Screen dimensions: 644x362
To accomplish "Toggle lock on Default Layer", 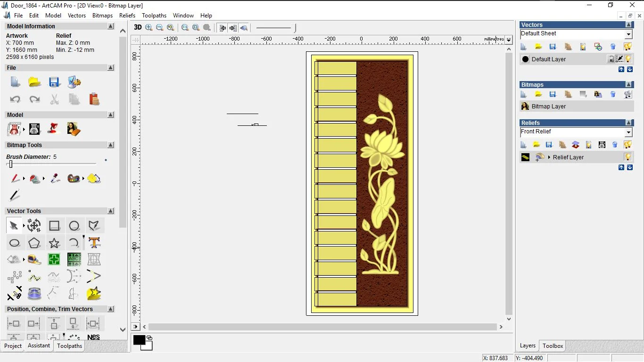I will [x=611, y=59].
